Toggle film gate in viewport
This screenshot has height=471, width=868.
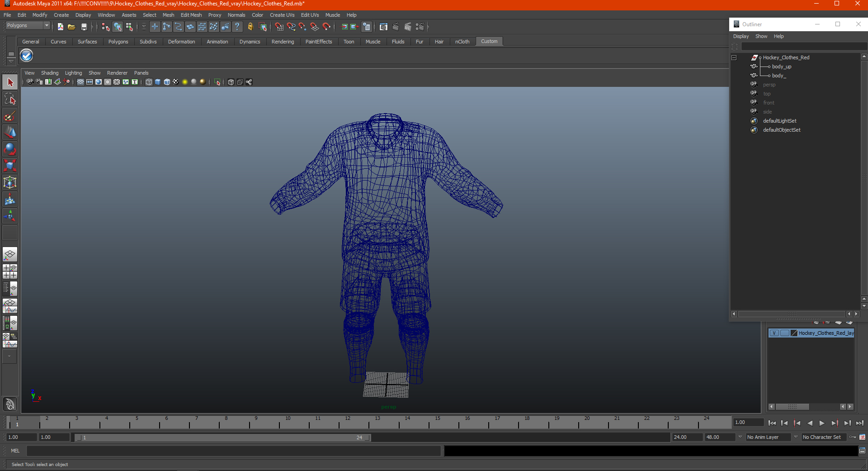click(90, 82)
